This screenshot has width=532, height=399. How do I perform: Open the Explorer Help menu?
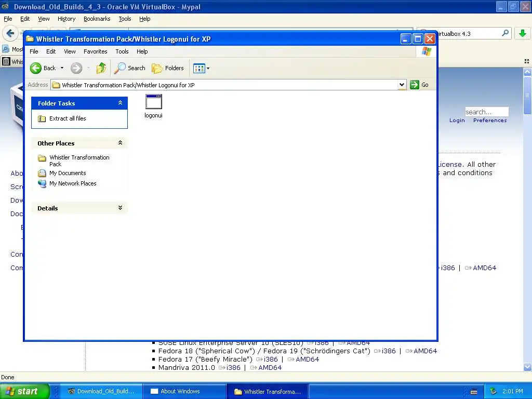[x=142, y=51]
